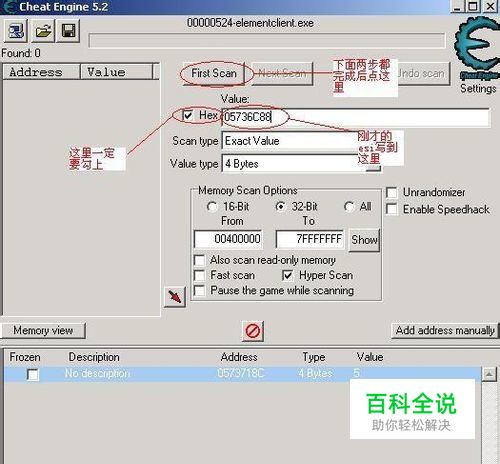The height and width of the screenshot is (464, 500).
Task: Click the Undo scan button
Action: pyautogui.click(x=423, y=74)
